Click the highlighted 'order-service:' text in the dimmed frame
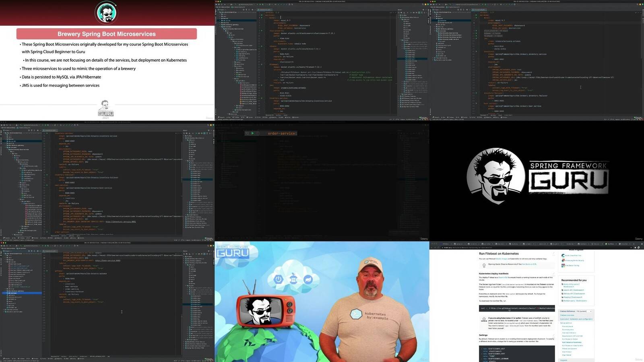The width and height of the screenshot is (644, 362). [x=282, y=133]
